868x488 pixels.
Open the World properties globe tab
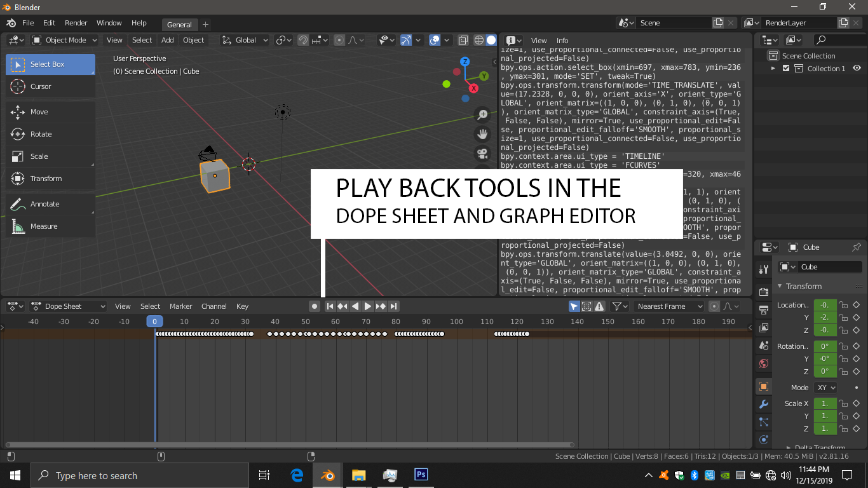[x=764, y=363]
